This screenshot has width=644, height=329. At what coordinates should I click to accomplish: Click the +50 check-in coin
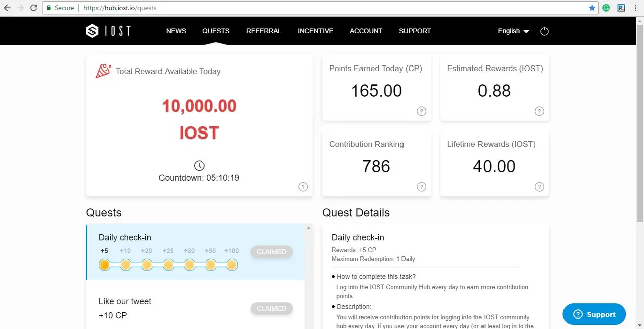click(211, 265)
